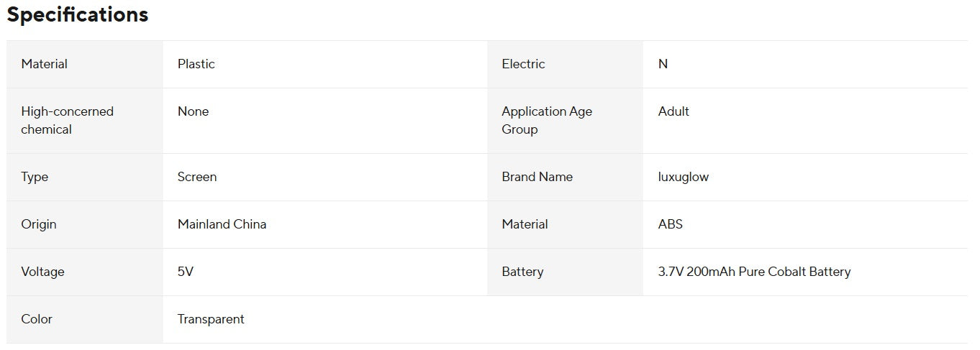Image resolution: width=980 pixels, height=350 pixels.
Task: Select the ABS material value
Action: coord(670,224)
